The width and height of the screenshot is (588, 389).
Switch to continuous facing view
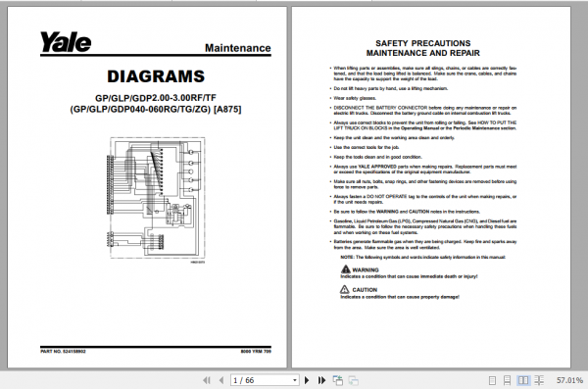click(x=539, y=380)
